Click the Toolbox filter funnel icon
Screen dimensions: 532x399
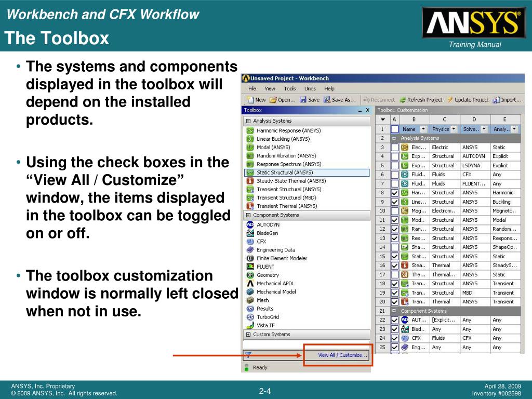click(x=248, y=355)
